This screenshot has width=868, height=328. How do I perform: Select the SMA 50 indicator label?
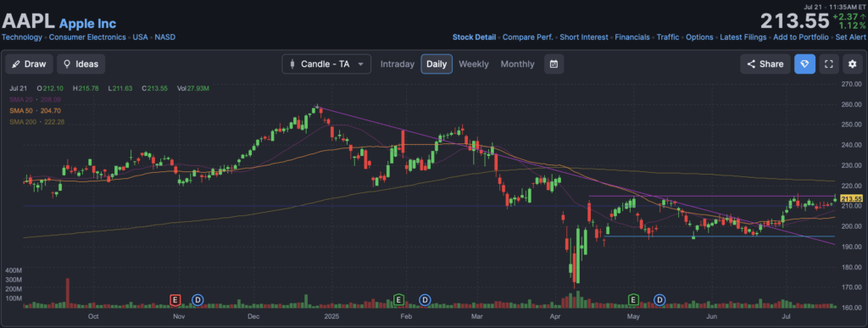click(x=35, y=111)
